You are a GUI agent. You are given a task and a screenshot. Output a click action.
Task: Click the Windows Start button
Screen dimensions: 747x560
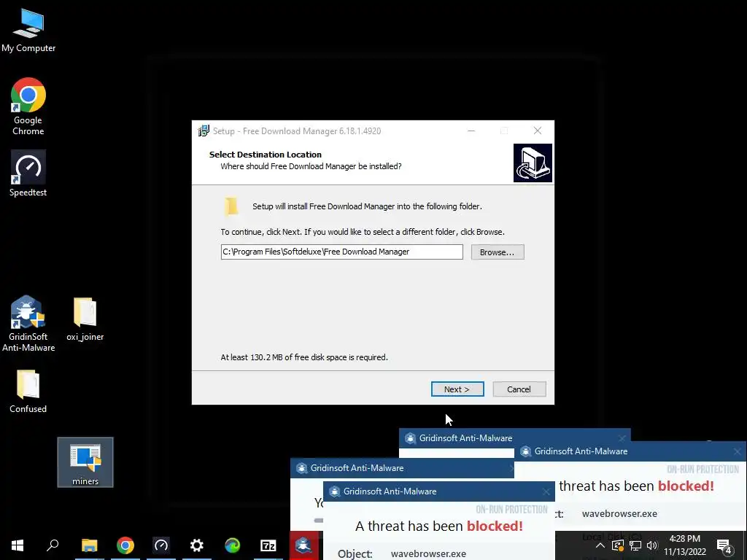18,545
